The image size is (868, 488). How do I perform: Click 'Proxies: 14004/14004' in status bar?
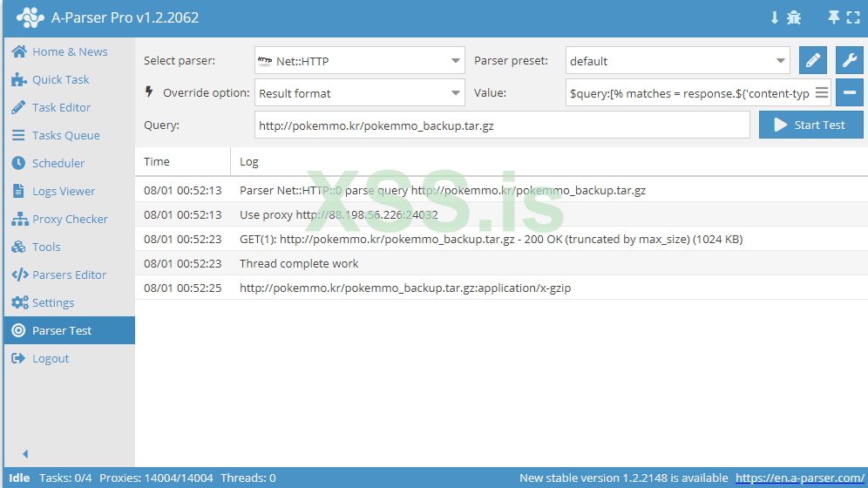pos(156,478)
